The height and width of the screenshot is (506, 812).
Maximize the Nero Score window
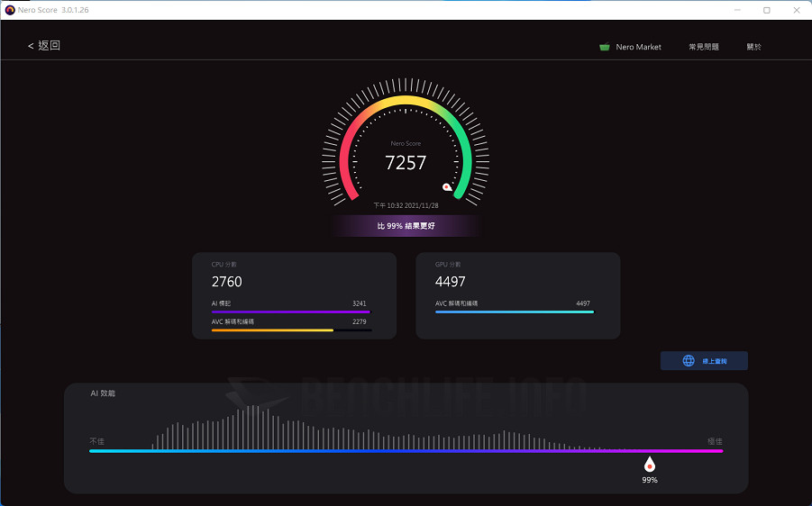[767, 10]
